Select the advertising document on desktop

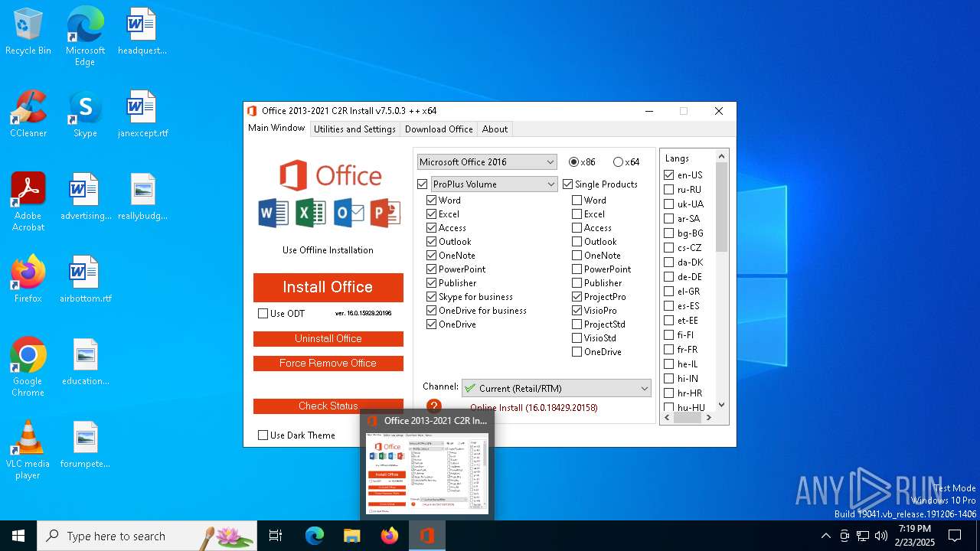click(x=85, y=197)
